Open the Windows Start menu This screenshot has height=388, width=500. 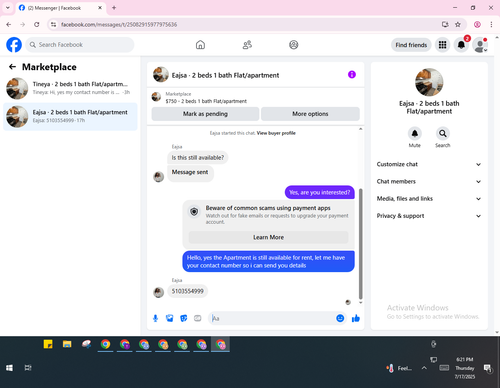pyautogui.click(x=9, y=368)
